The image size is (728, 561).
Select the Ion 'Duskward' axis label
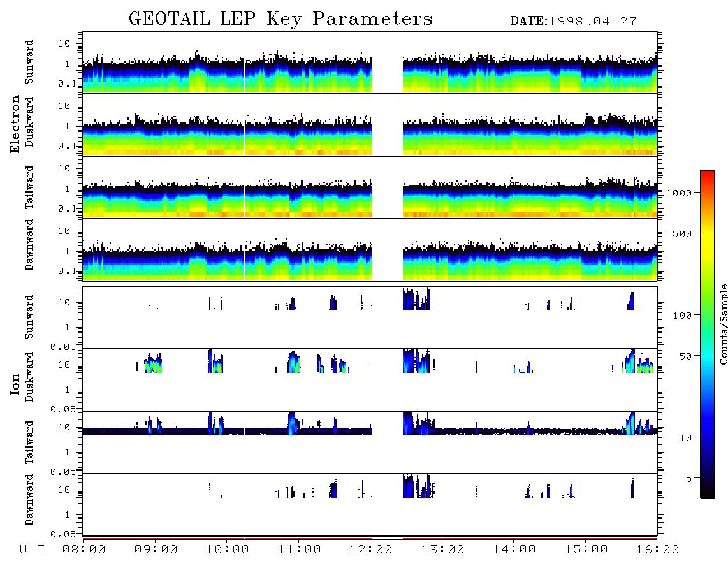[x=29, y=377]
